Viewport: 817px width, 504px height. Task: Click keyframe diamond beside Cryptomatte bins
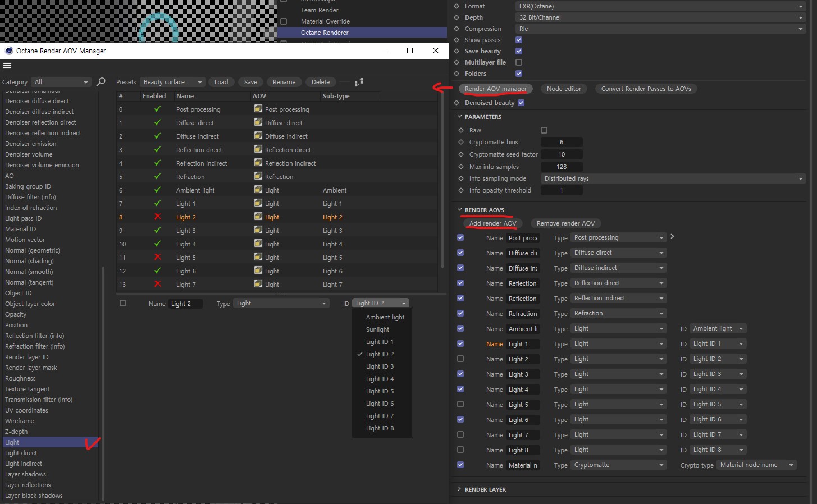coord(461,142)
